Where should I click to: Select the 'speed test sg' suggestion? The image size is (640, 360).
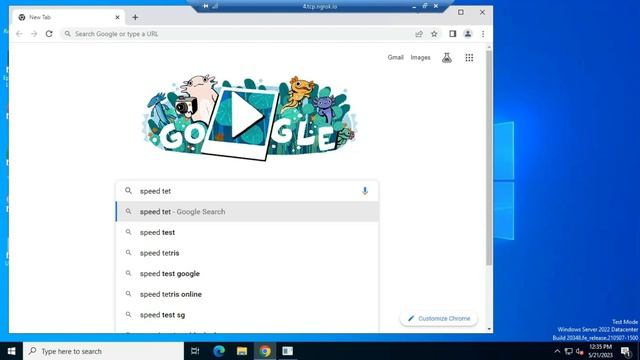(x=247, y=315)
